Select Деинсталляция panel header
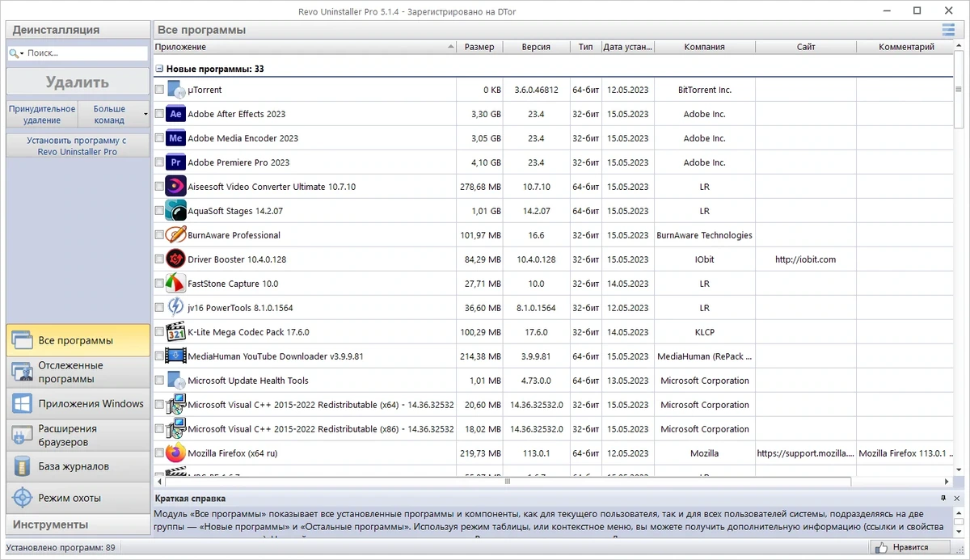This screenshot has height=560, width=970. click(78, 30)
